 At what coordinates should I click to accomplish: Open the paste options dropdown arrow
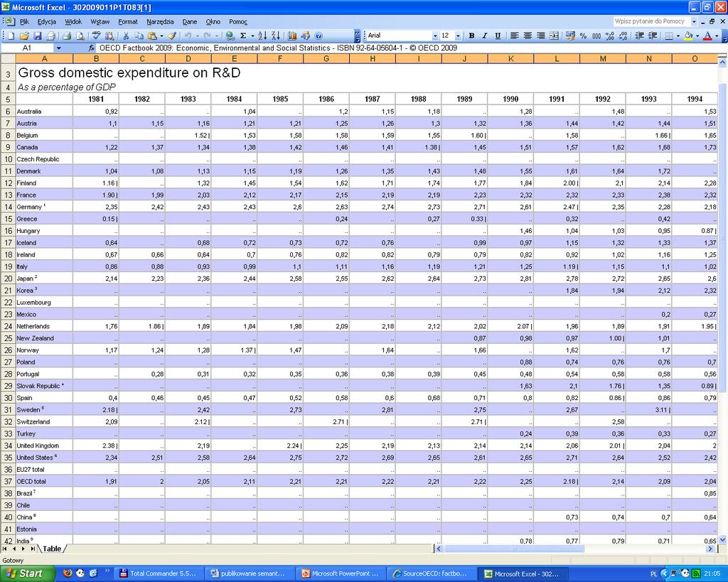pyautogui.click(x=161, y=36)
